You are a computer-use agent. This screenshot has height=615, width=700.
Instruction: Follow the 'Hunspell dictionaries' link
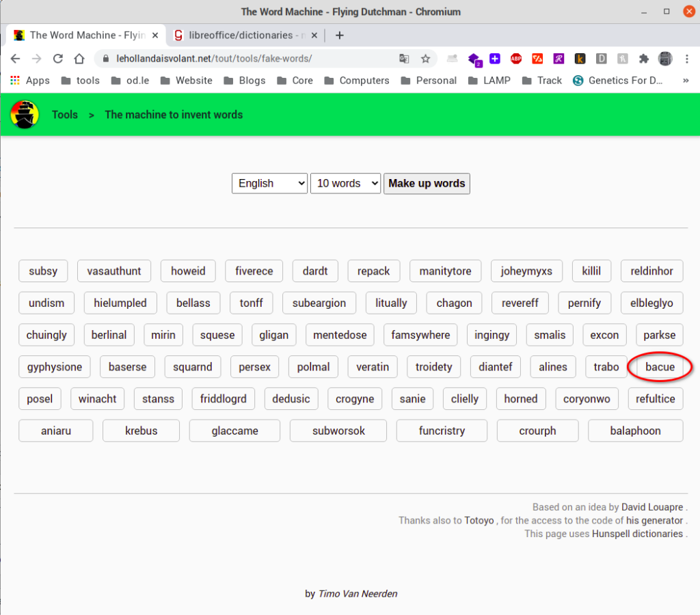click(x=637, y=533)
